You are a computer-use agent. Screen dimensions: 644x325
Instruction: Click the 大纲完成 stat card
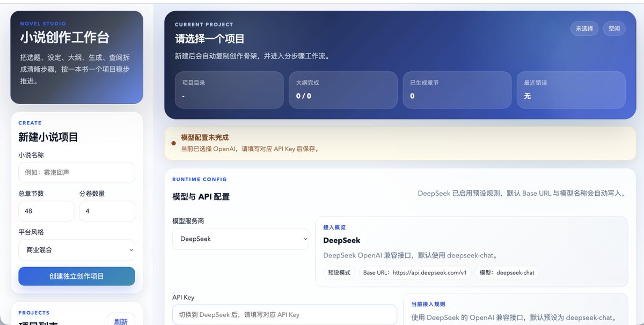(x=343, y=90)
